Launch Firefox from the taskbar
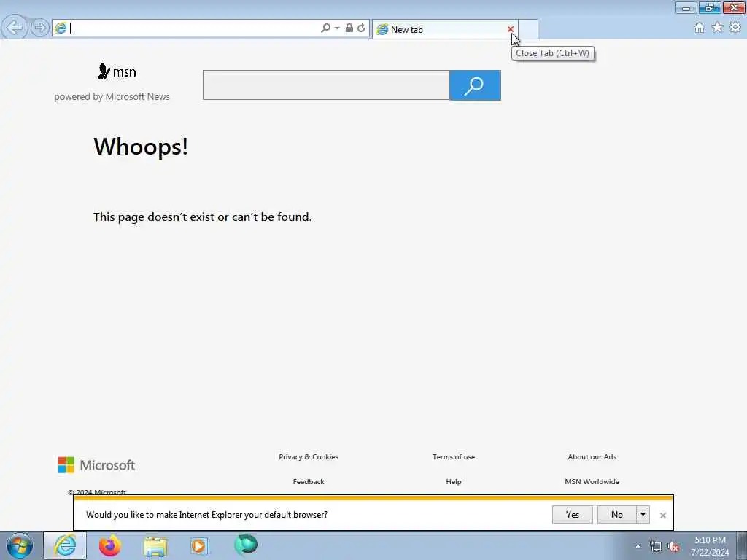The height and width of the screenshot is (560, 747). click(110, 545)
